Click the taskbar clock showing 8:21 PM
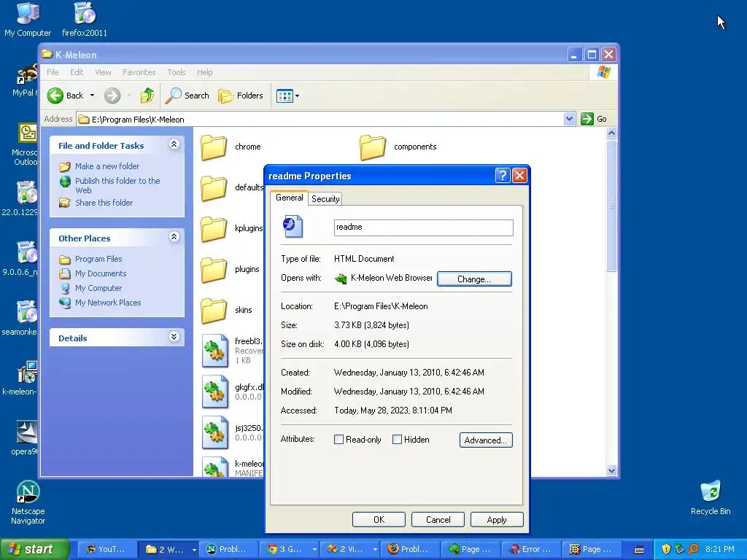This screenshot has height=560, width=747. click(x=720, y=549)
